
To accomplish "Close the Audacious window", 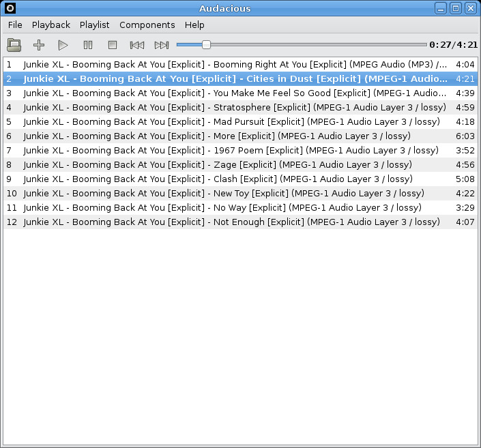I will [x=471, y=8].
